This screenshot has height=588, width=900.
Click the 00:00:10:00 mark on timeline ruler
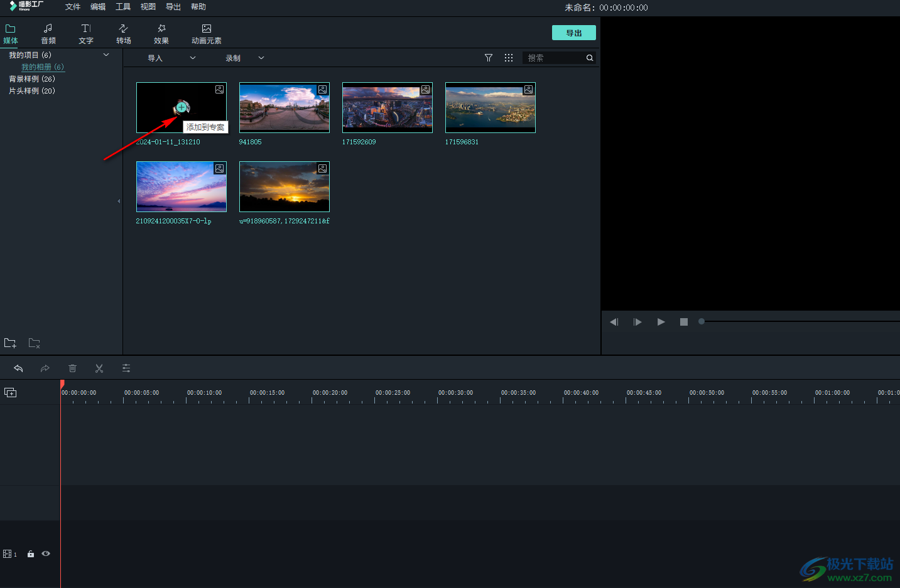(x=204, y=393)
